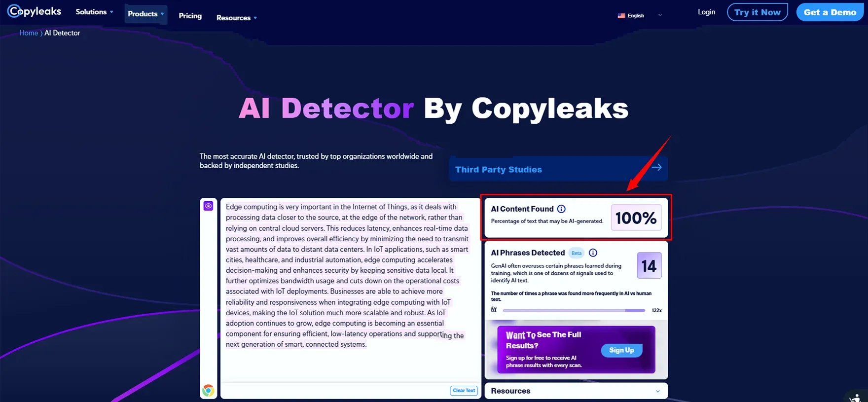
Task: Click the 100% AI content score
Action: tap(636, 218)
